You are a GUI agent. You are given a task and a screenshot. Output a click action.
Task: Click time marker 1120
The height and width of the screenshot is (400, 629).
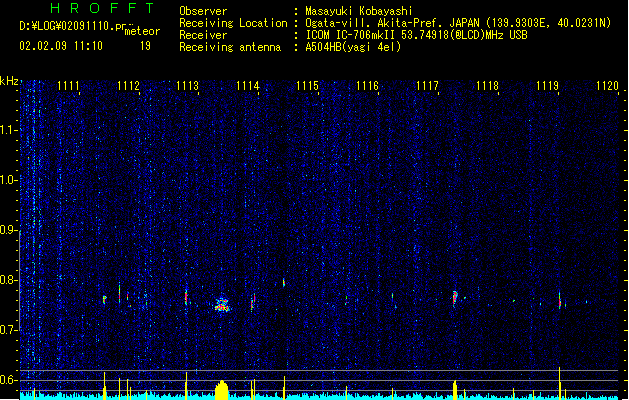[x=607, y=86]
